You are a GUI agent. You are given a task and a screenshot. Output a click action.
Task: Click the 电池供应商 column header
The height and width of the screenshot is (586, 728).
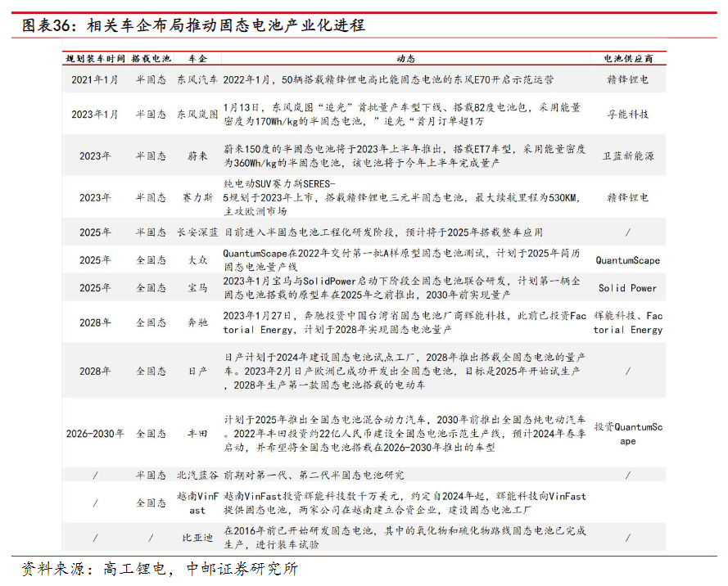coord(628,59)
